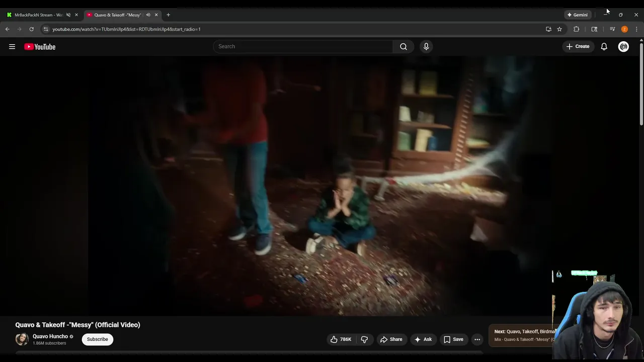Subscribe to Quavo Huncho

98,339
